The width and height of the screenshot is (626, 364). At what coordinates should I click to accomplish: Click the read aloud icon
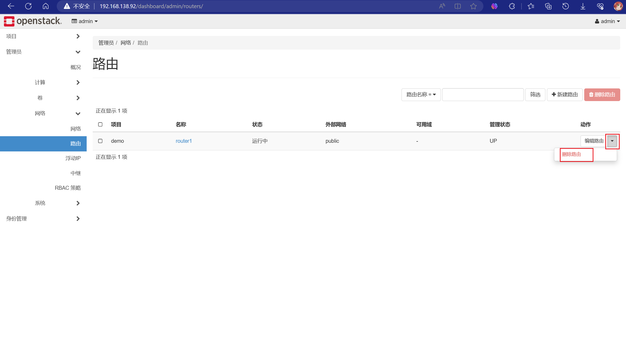(442, 6)
